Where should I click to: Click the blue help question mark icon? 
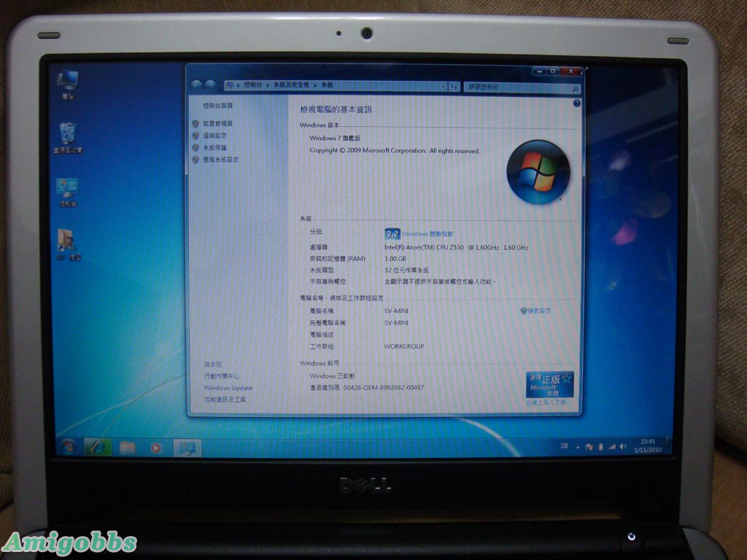pyautogui.click(x=577, y=104)
